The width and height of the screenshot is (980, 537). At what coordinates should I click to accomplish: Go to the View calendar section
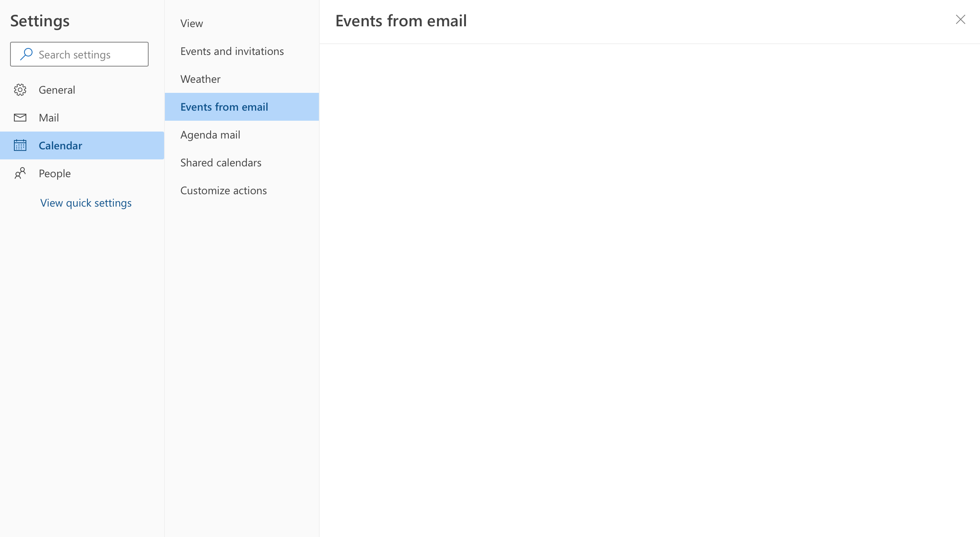point(242,23)
